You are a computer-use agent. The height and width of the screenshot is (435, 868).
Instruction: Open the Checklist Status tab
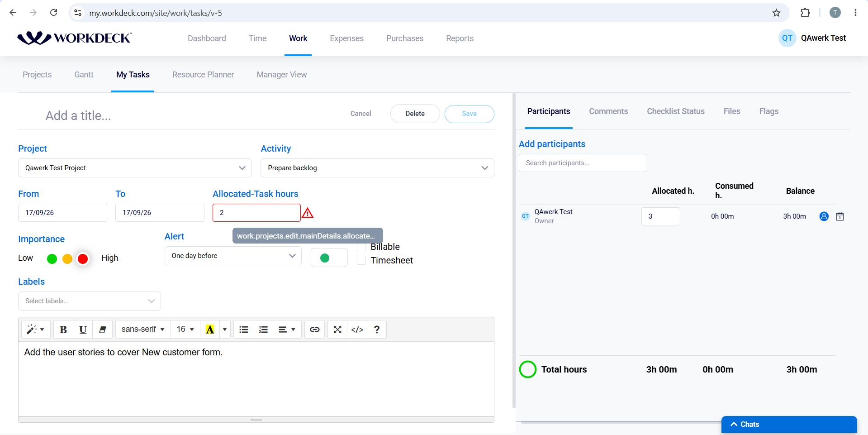click(675, 111)
